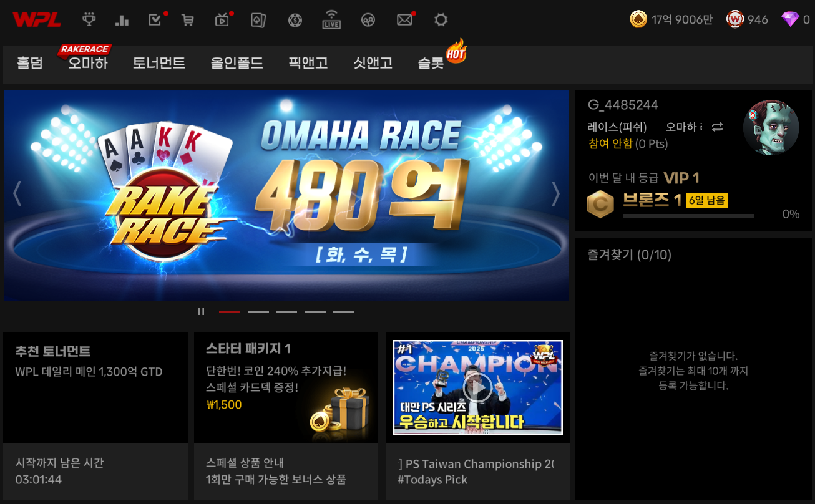Open the 스타터 패키지 1 offer
815x504 pixels.
pyautogui.click(x=286, y=387)
